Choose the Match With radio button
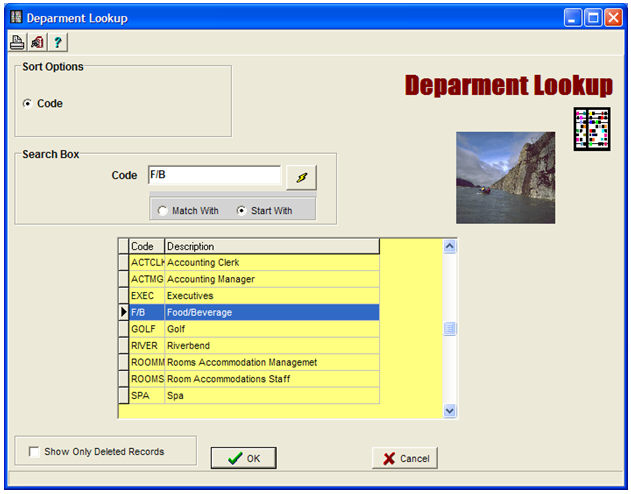Image resolution: width=631 pixels, height=494 pixels. coord(162,211)
